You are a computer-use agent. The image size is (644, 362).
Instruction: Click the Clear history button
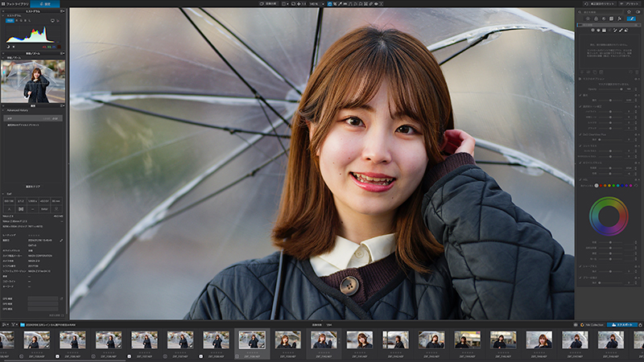coord(33,187)
